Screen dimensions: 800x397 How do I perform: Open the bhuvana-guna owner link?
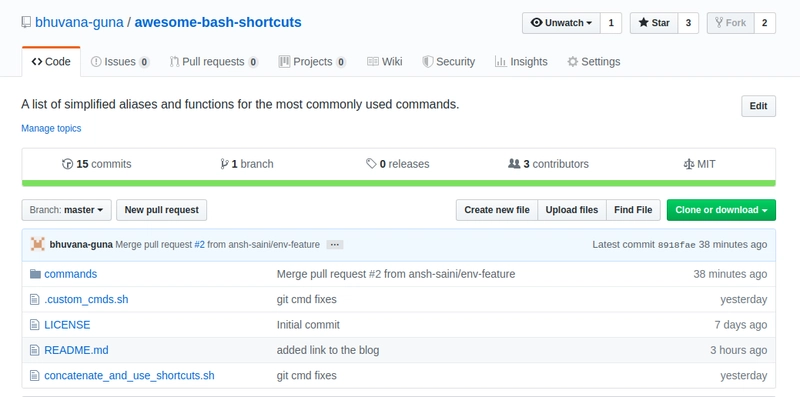click(x=79, y=22)
